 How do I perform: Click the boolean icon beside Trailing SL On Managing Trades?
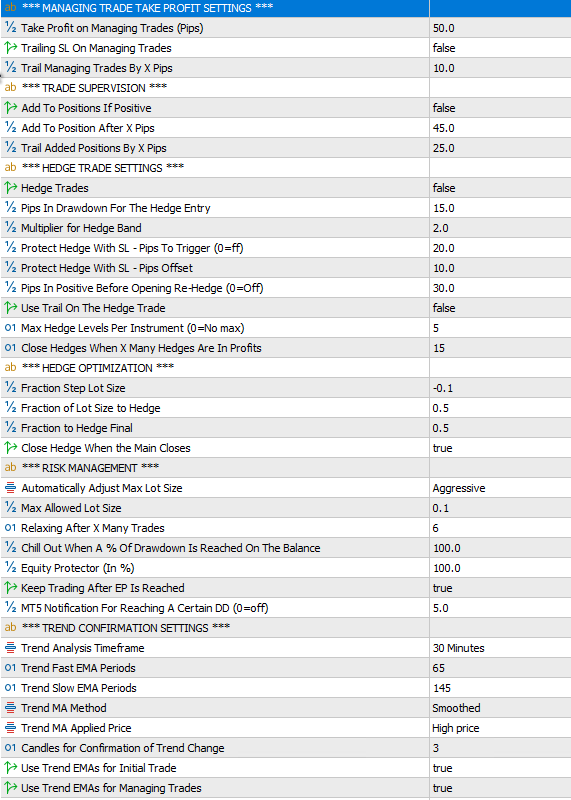(x=10, y=48)
